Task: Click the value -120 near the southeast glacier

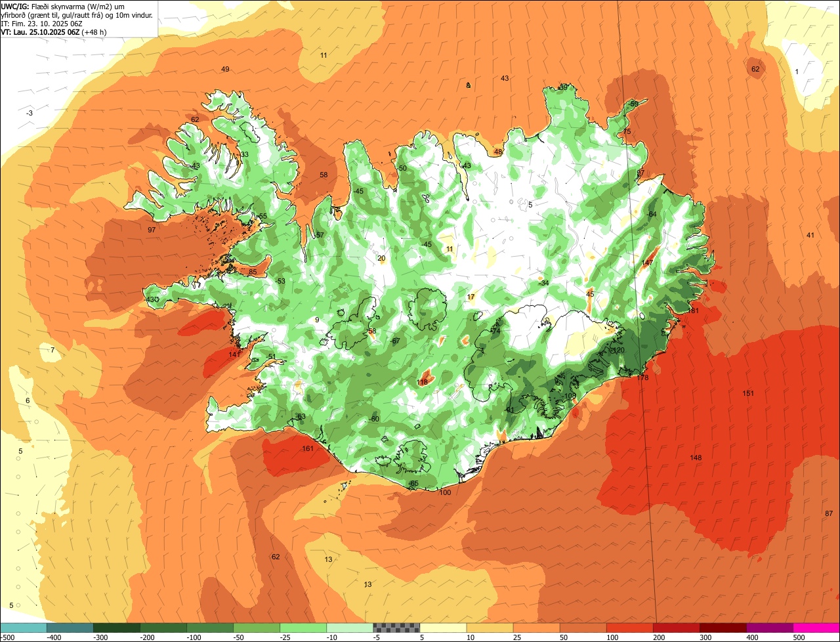Action: 618,350
